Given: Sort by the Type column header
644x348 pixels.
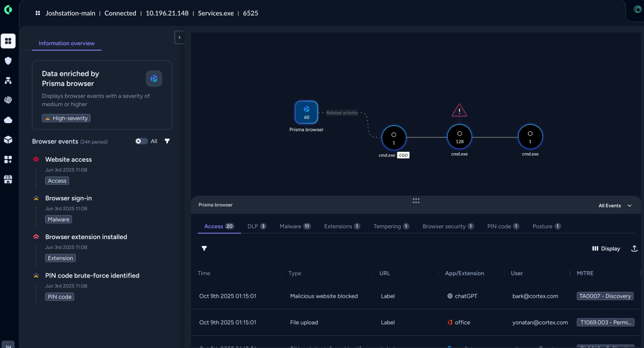Looking at the screenshot, I should pos(295,273).
